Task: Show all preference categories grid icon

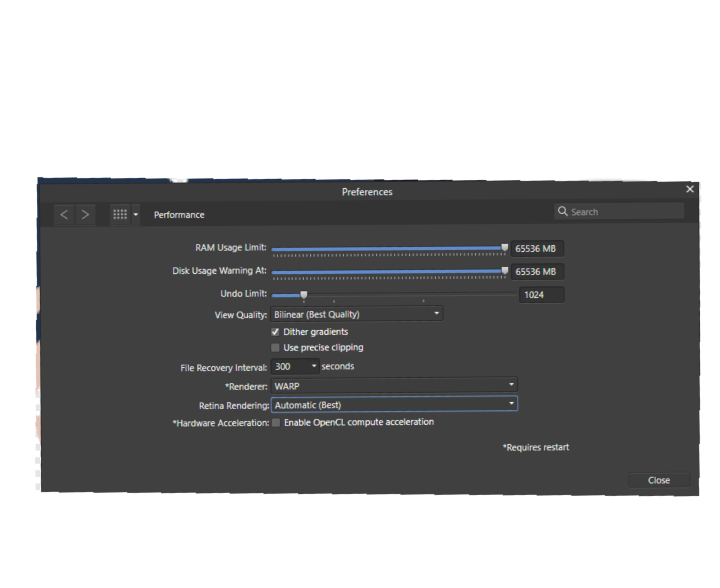Action: 120,214
